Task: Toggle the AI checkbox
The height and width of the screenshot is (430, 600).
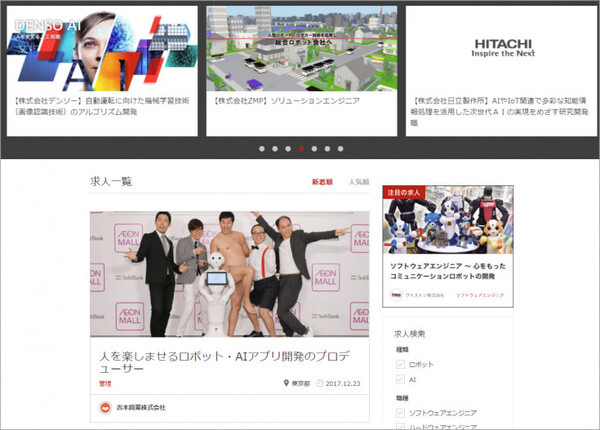Action: 400,379
